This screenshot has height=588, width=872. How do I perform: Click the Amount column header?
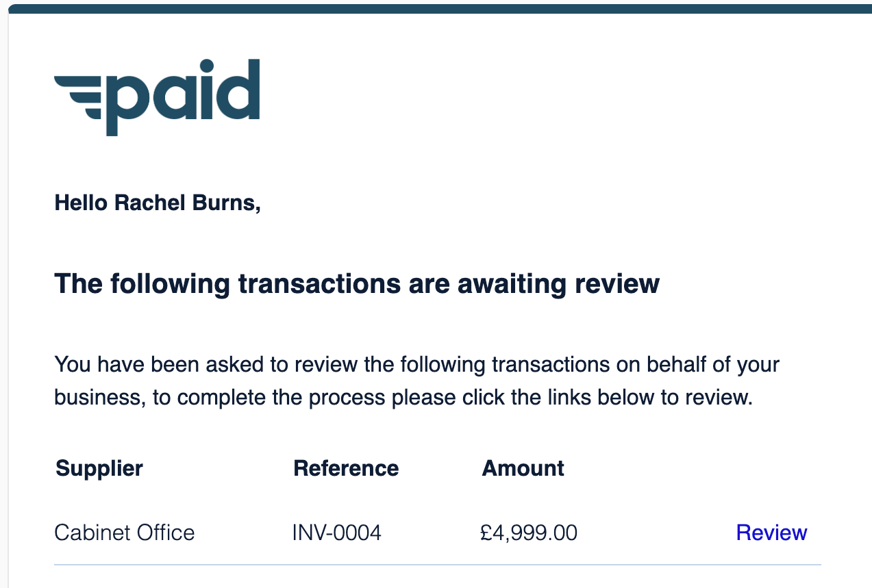(x=523, y=468)
